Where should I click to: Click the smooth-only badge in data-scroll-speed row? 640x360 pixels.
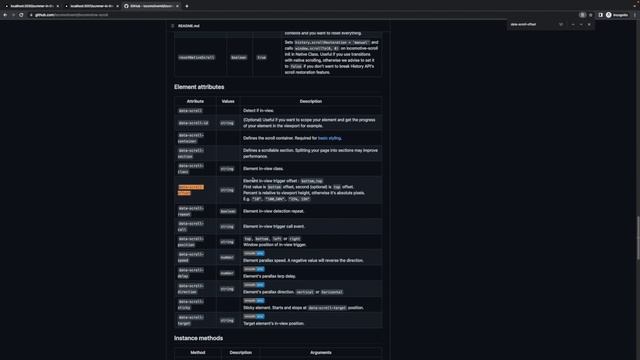point(253,253)
